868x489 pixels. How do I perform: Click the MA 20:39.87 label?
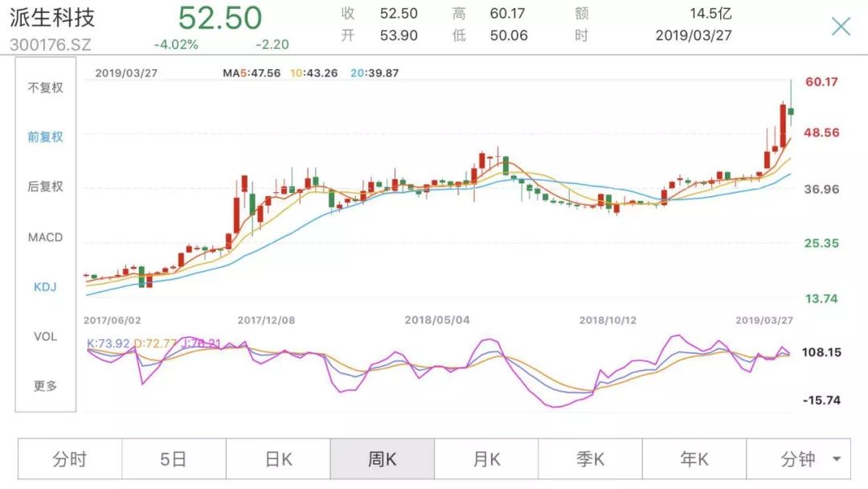coord(375,73)
